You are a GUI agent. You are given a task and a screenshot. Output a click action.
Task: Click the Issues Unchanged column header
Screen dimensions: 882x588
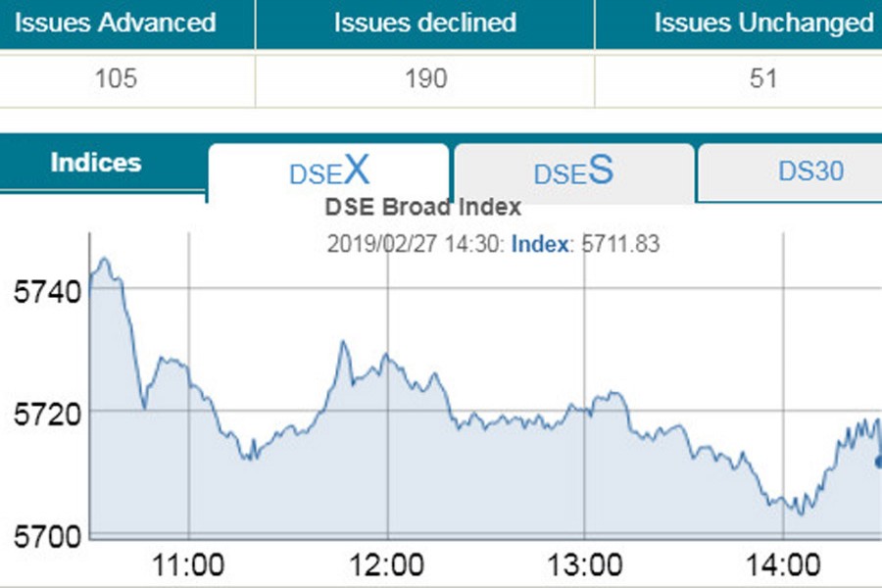(762, 23)
